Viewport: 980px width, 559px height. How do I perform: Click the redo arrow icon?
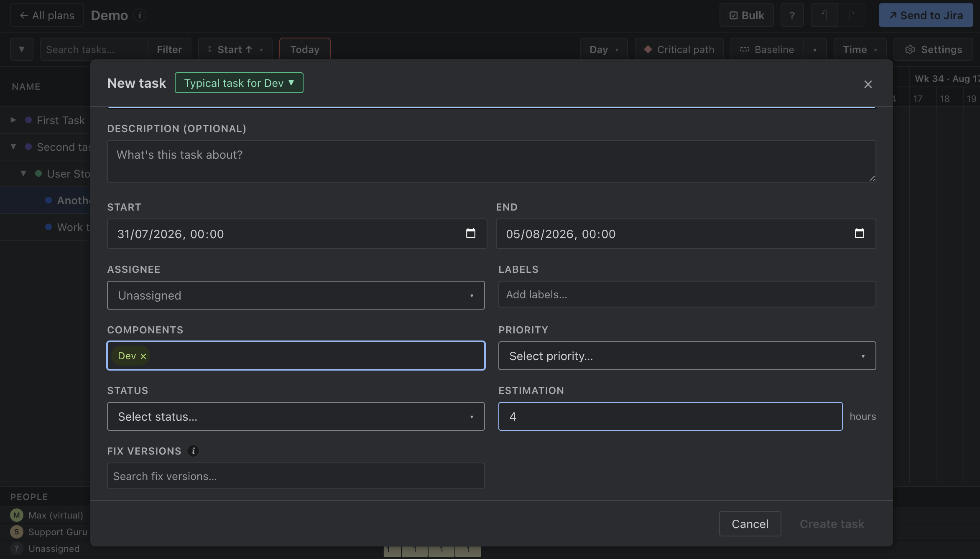pyautogui.click(x=852, y=15)
